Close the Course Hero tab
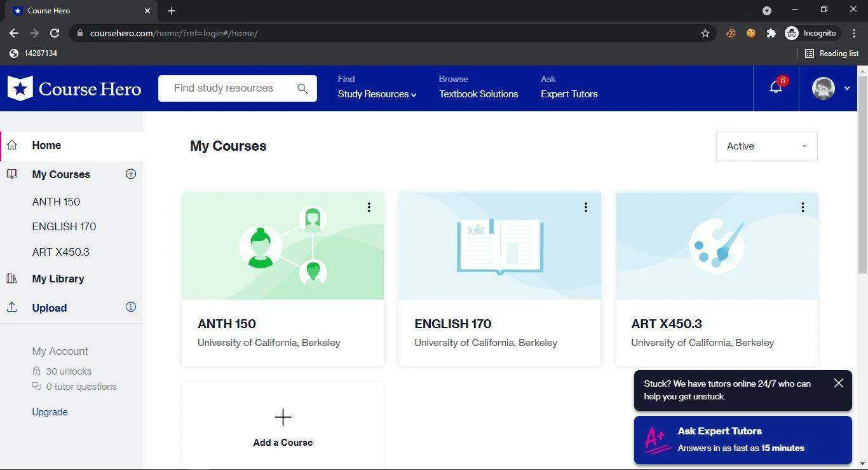This screenshot has height=470, width=868. pyautogui.click(x=147, y=11)
